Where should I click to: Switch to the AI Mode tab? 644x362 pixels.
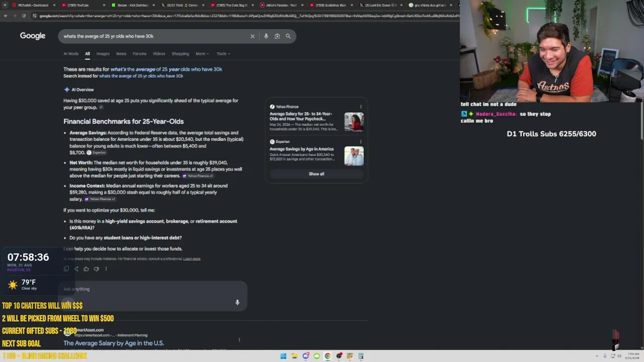click(71, 54)
